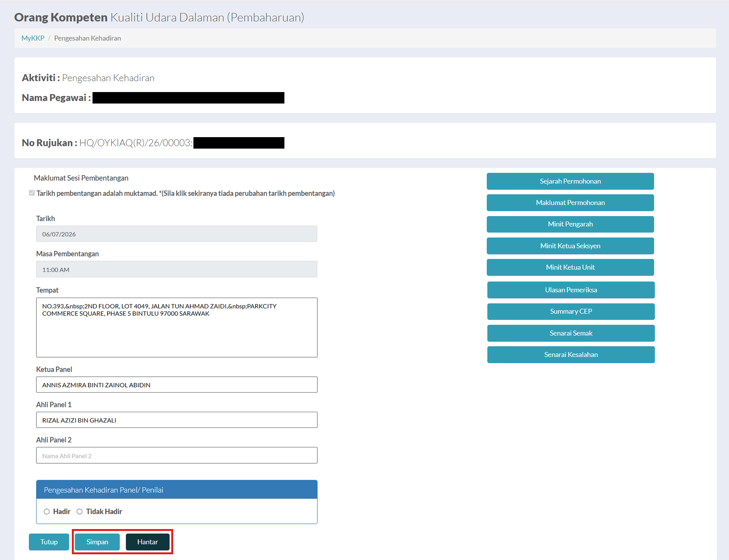Open Maklumat Permohonan panel

click(x=570, y=202)
